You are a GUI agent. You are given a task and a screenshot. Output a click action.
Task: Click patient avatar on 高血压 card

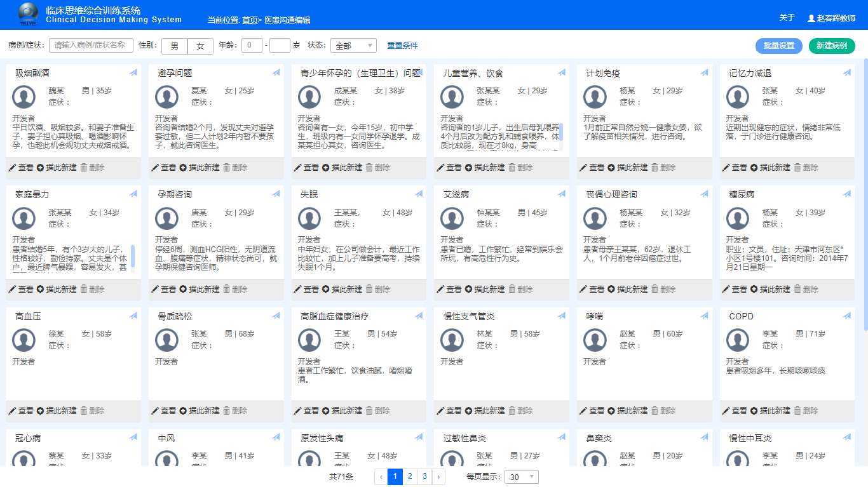coord(24,340)
